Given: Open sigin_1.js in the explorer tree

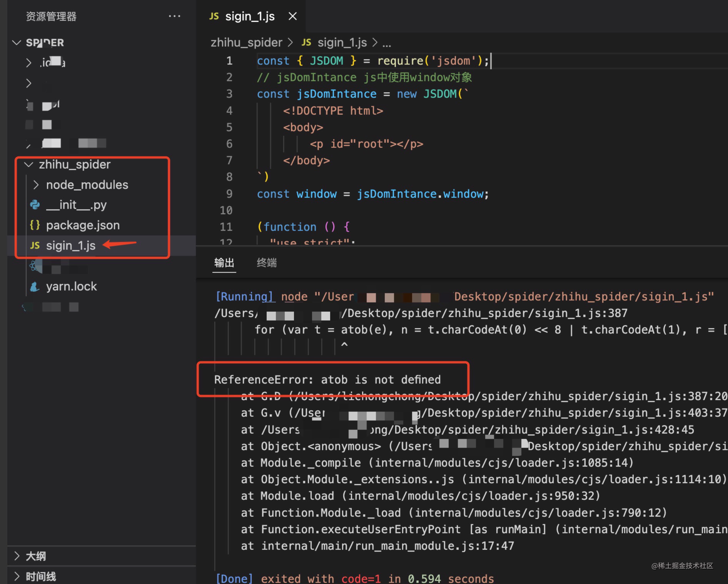Looking at the screenshot, I should (71, 245).
